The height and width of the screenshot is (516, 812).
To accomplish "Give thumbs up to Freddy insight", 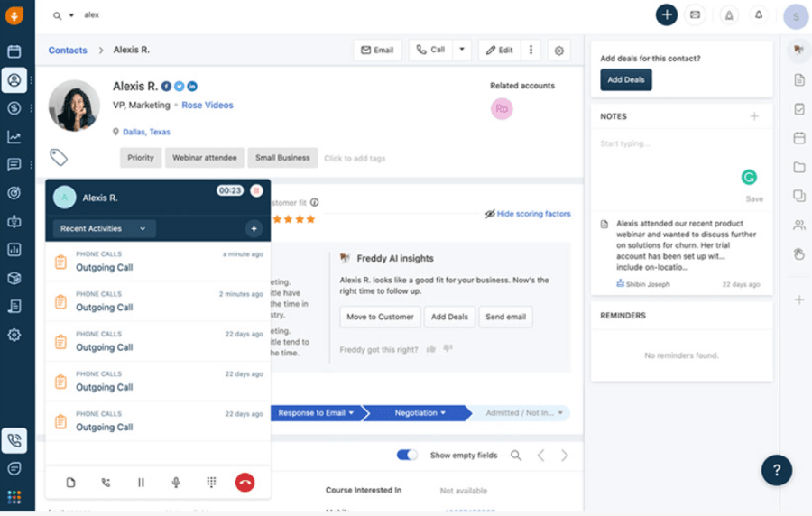I will click(x=431, y=349).
